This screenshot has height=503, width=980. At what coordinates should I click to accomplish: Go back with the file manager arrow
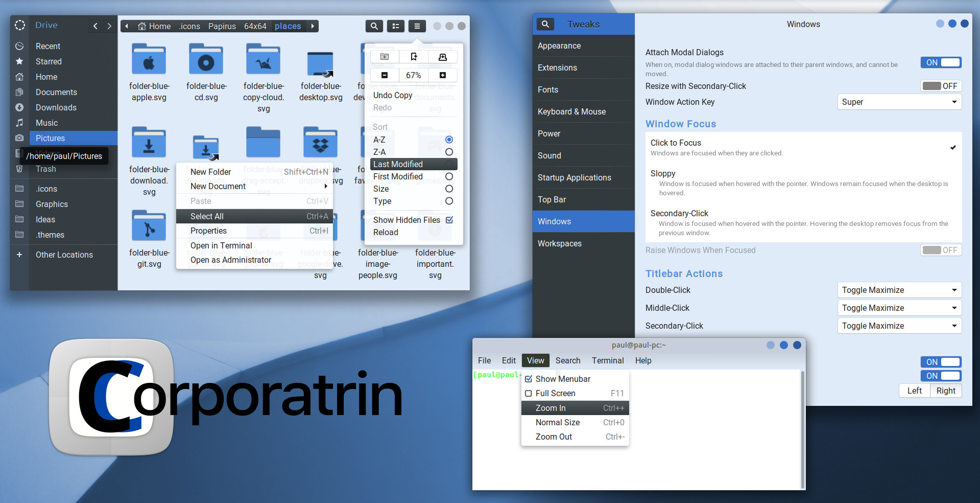(x=95, y=26)
